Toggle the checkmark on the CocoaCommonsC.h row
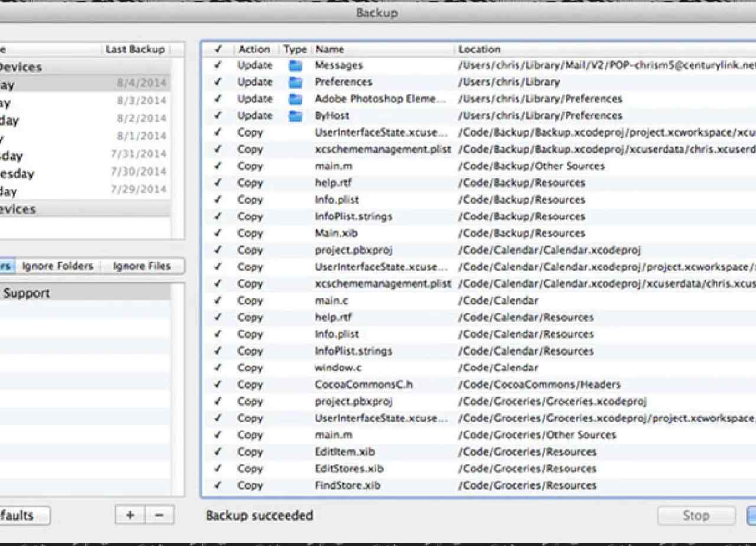Screen dimensions: 756x546 [219, 384]
